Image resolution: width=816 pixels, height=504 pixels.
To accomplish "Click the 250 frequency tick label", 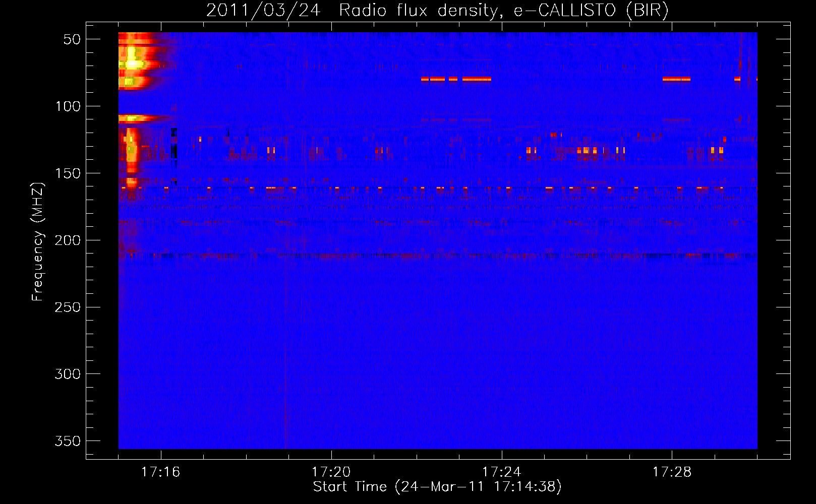I will (x=68, y=307).
